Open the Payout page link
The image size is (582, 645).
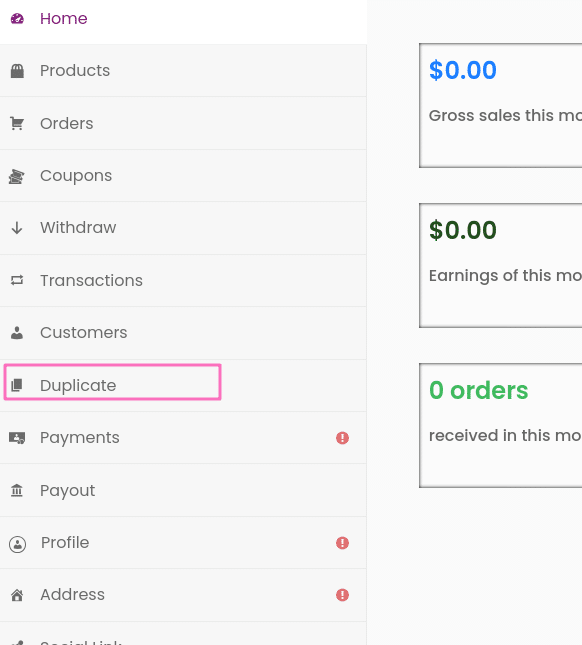183,490
